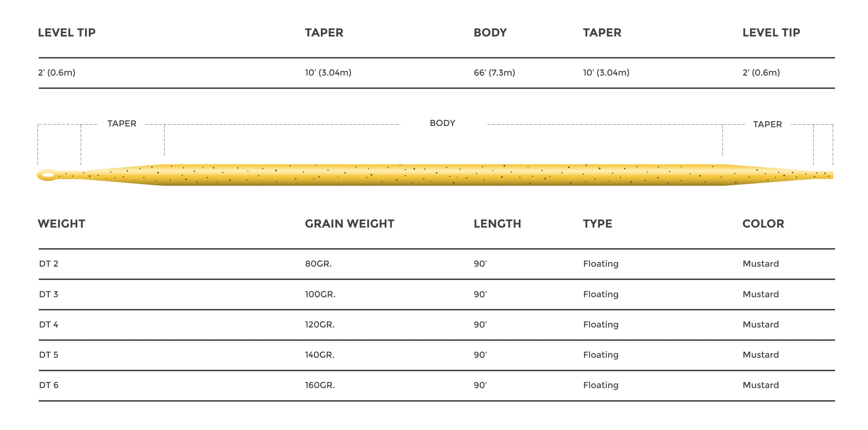Click Mustard in the DT 2 row

coord(760,264)
